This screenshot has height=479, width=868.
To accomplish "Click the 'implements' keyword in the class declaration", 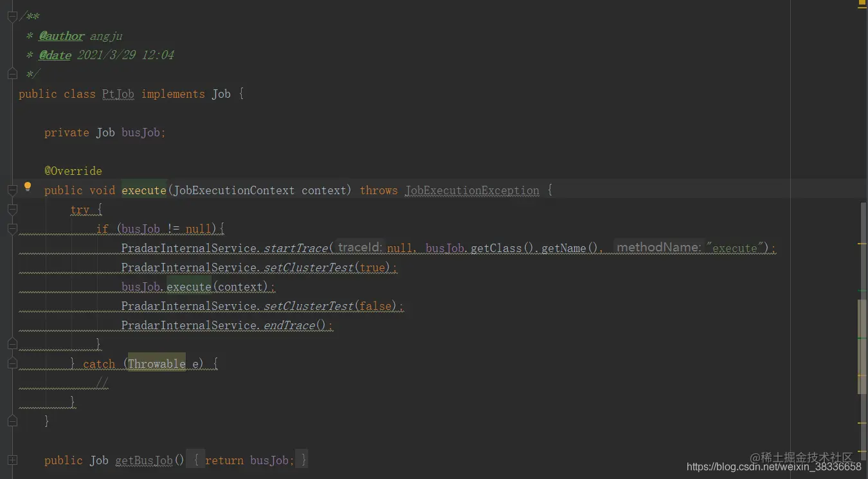I will (x=173, y=94).
